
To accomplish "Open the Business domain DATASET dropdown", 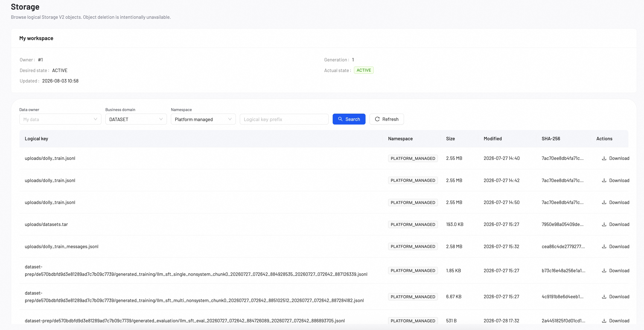I will pos(136,119).
